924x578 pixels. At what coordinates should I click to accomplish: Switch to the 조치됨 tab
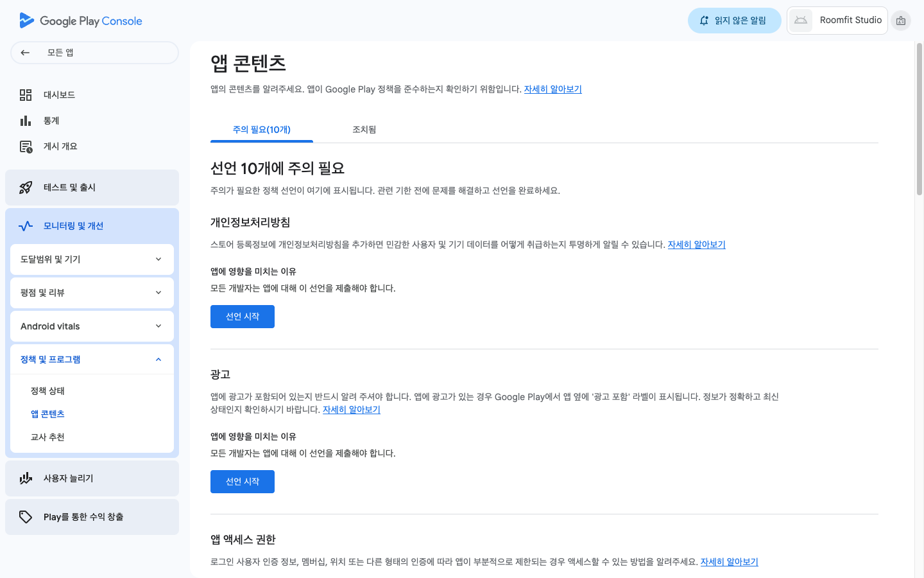[x=364, y=130]
